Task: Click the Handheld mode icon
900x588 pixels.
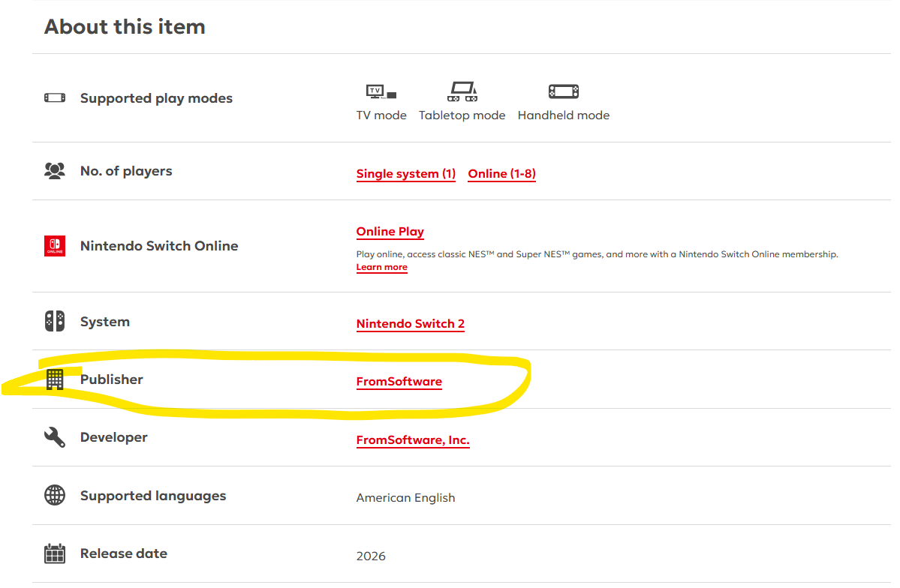Action: click(564, 91)
